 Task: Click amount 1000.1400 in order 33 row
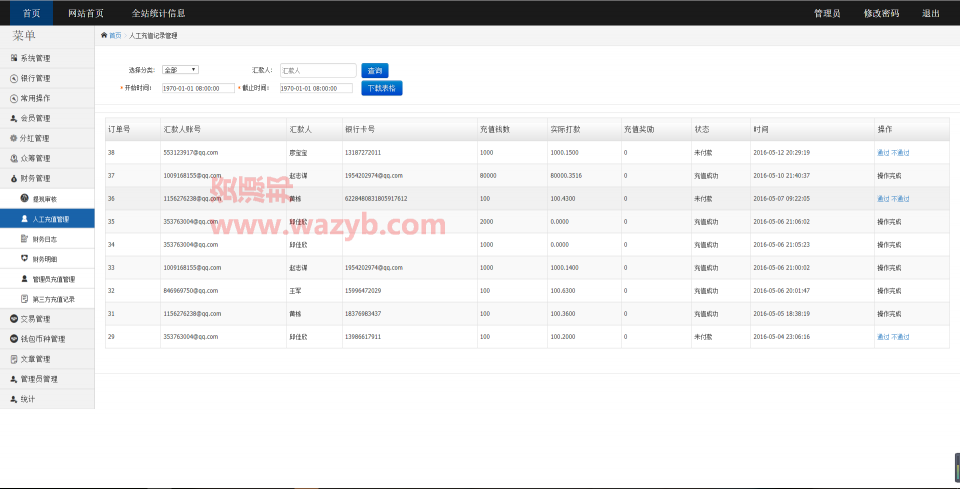coord(564,267)
